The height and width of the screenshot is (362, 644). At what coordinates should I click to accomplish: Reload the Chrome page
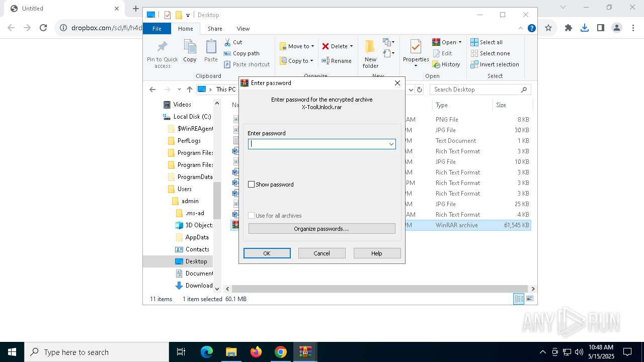click(43, 28)
